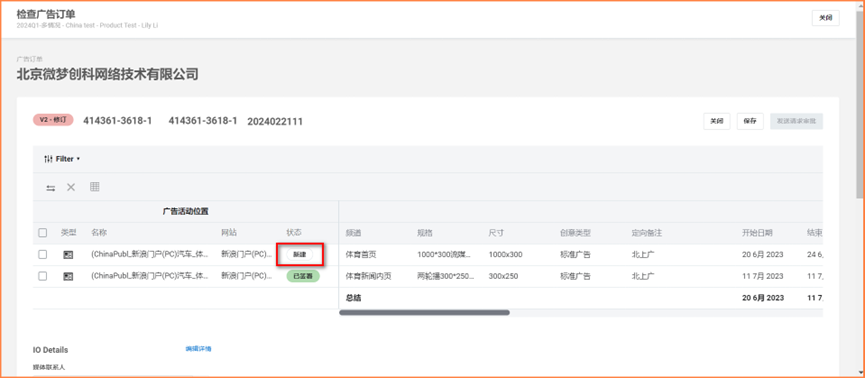Click the 2024022111 order number

click(275, 121)
